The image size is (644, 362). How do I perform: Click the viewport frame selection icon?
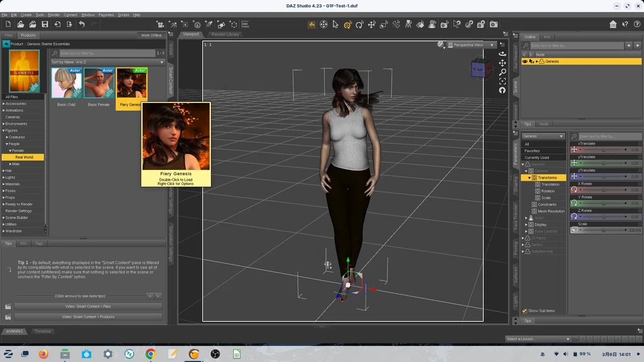coord(502,81)
